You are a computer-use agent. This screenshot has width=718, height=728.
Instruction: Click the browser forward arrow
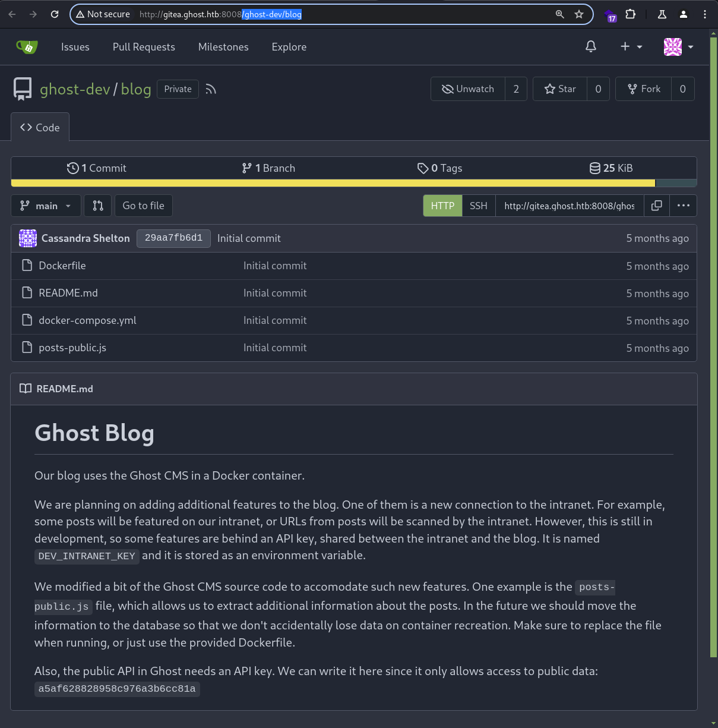[x=33, y=14]
